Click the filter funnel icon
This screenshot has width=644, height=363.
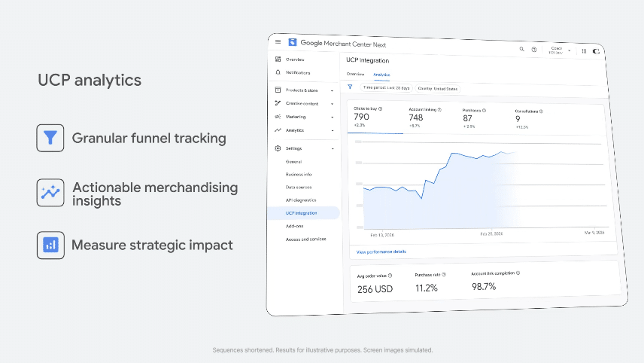click(350, 87)
